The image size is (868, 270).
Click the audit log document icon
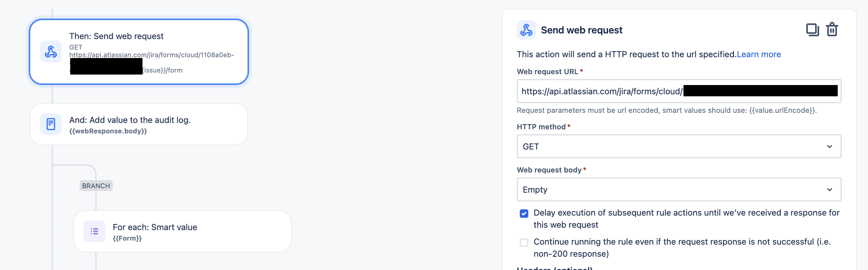click(51, 124)
